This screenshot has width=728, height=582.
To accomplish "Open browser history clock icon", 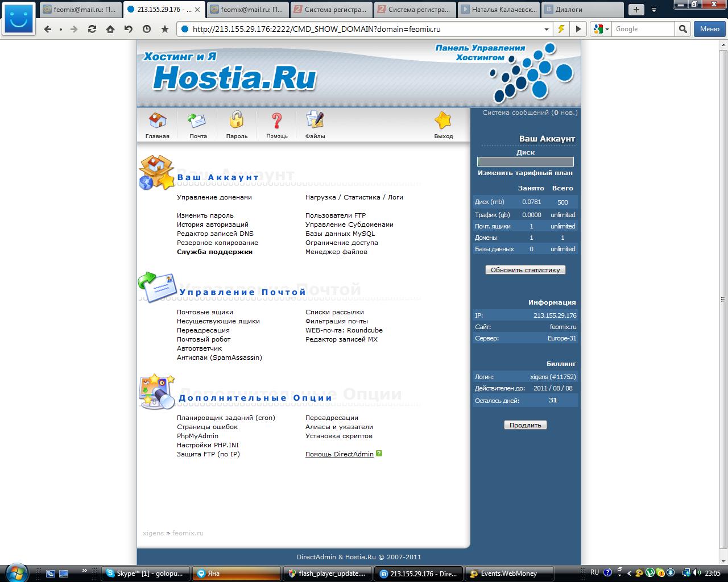I will click(x=147, y=29).
